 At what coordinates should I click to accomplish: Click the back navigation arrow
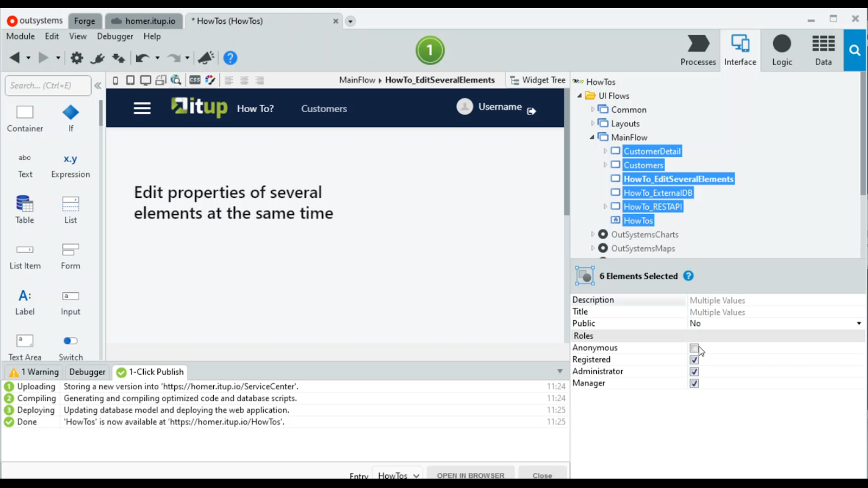pyautogui.click(x=15, y=58)
